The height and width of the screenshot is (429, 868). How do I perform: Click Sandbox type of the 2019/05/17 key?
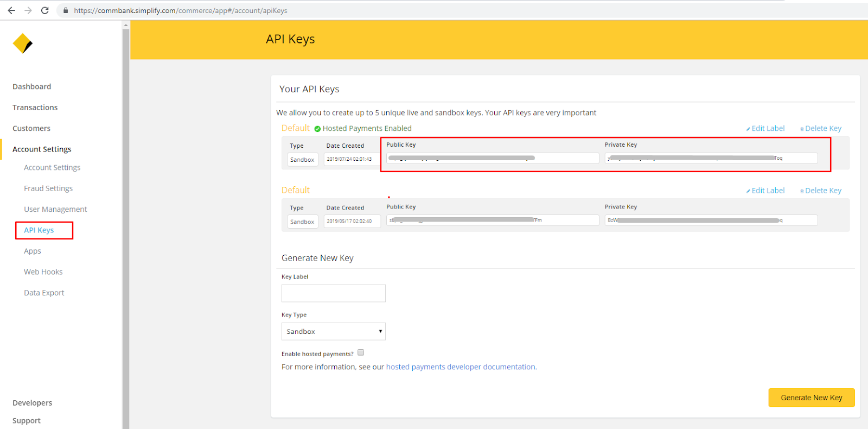pyautogui.click(x=302, y=222)
